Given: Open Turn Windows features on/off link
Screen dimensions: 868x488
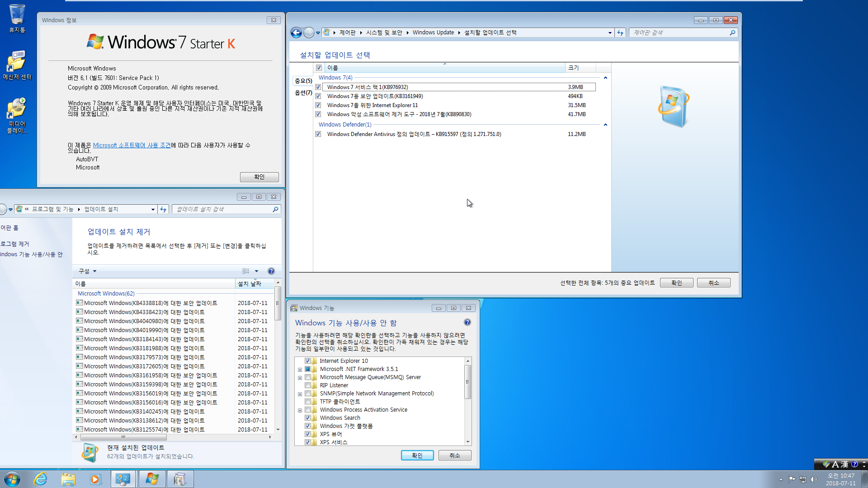Looking at the screenshot, I should click(32, 254).
